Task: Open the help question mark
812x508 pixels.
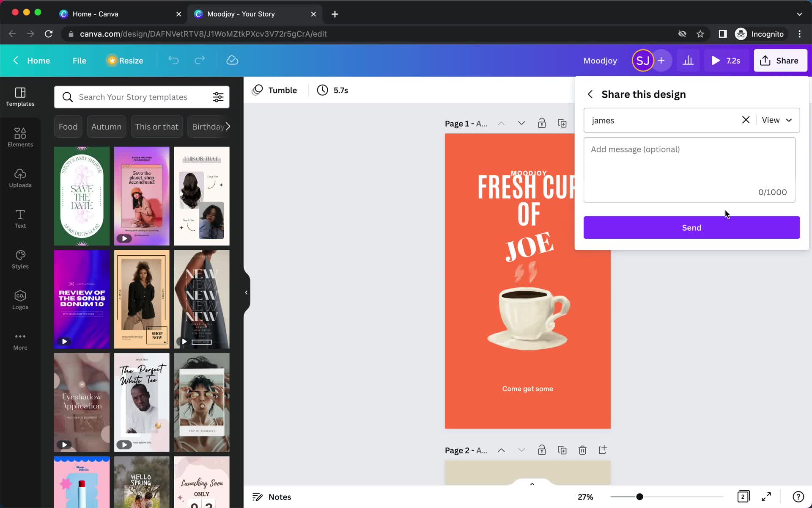Action: coord(798,497)
